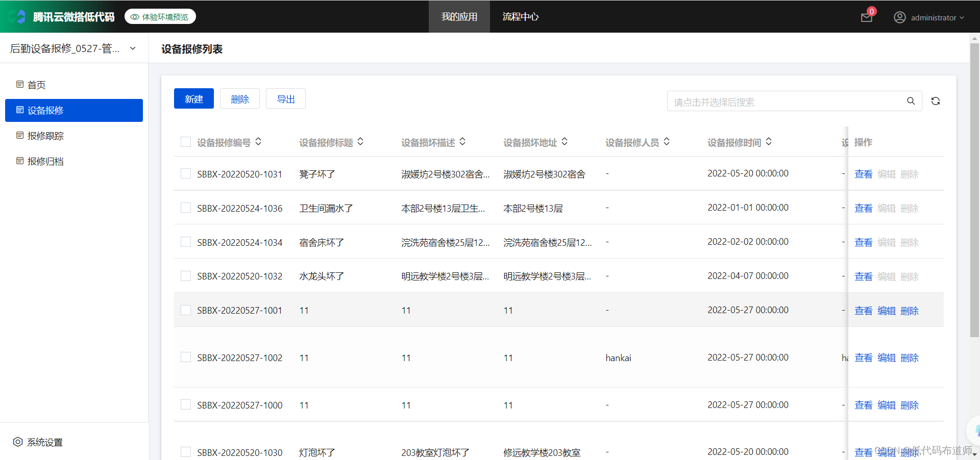The image size is (980, 460).
Task: Sort by 设备报修时间 column
Action: click(769, 142)
